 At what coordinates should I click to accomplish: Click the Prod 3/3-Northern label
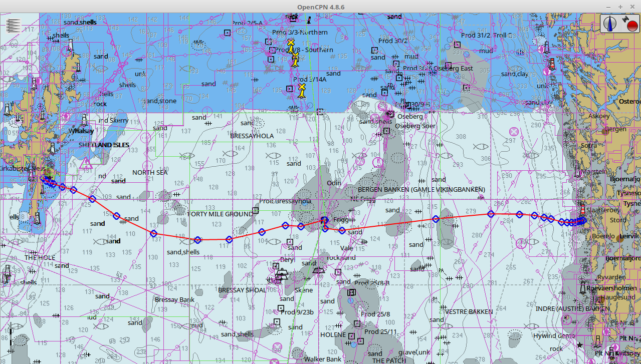300,33
